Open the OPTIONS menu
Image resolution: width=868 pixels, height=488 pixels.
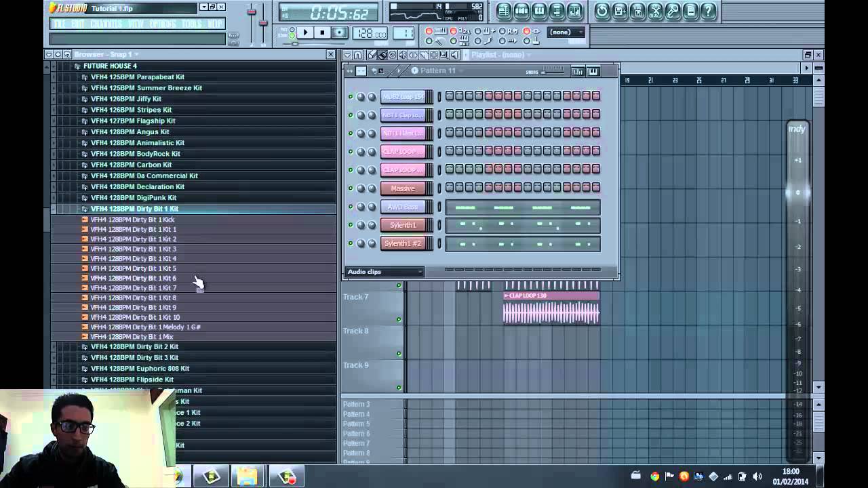[x=163, y=24]
